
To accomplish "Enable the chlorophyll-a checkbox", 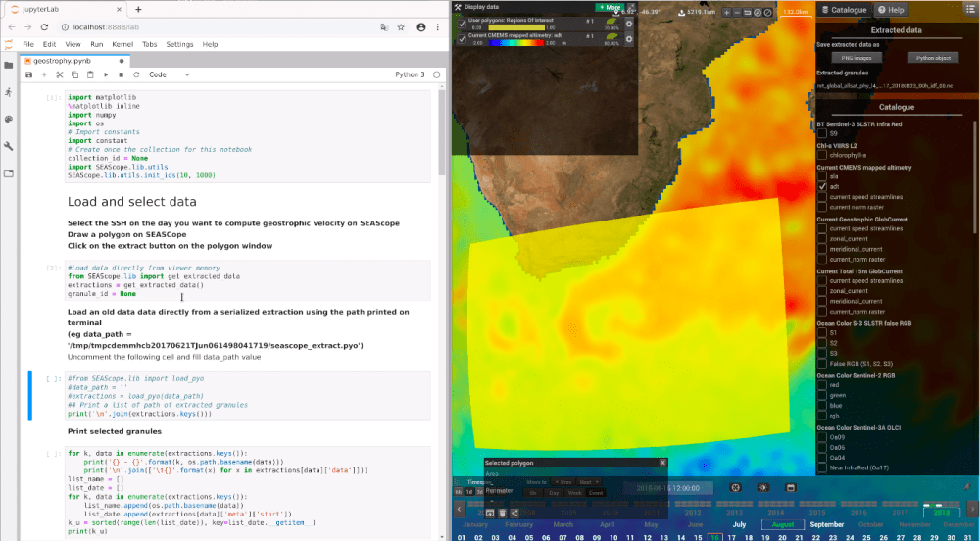I will click(x=821, y=154).
